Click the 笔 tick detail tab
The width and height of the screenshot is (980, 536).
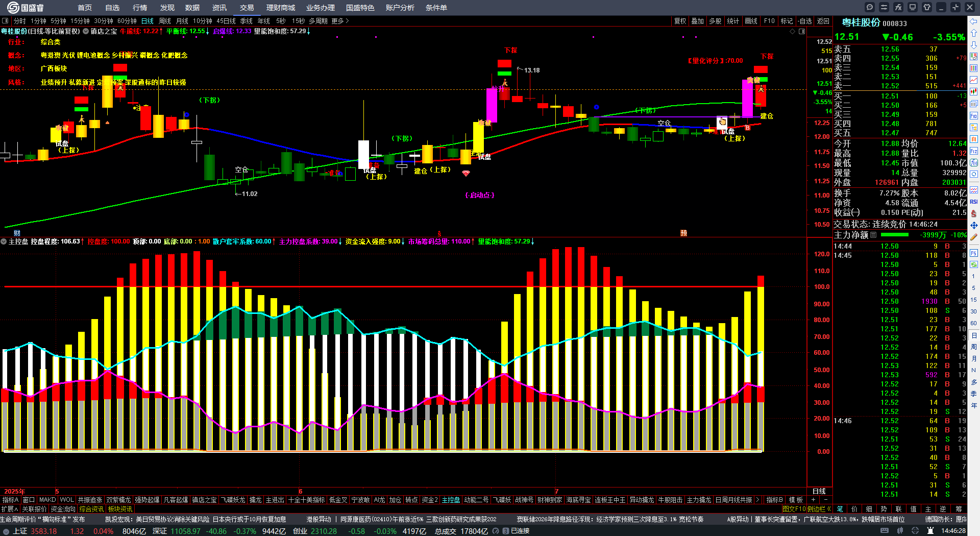pos(840,509)
